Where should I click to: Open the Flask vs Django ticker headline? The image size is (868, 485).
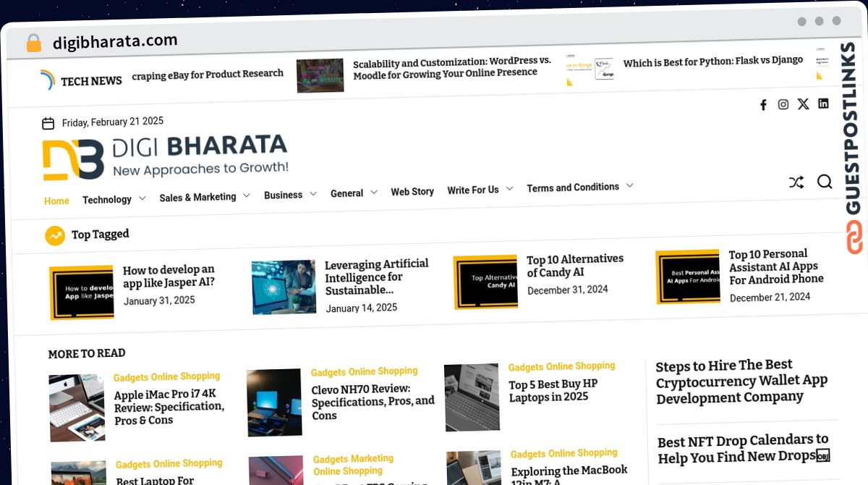pos(713,62)
